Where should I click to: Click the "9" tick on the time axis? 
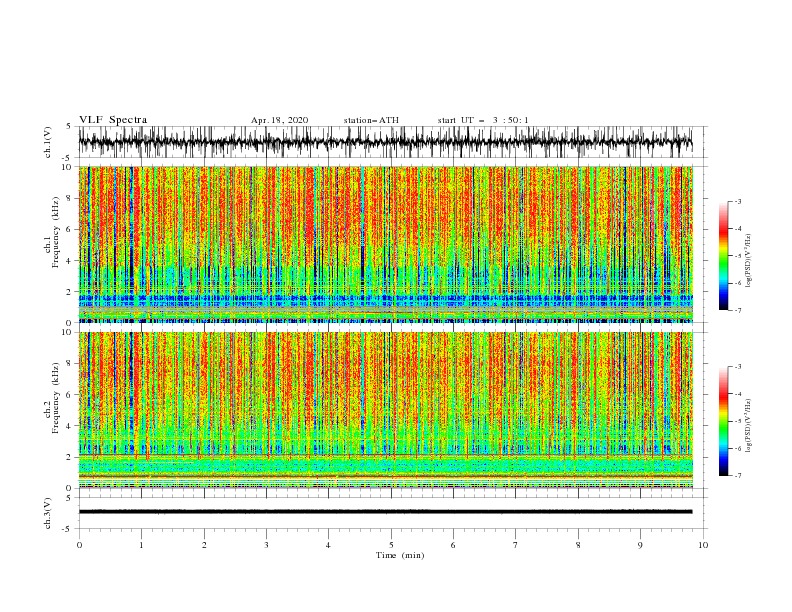(640, 545)
